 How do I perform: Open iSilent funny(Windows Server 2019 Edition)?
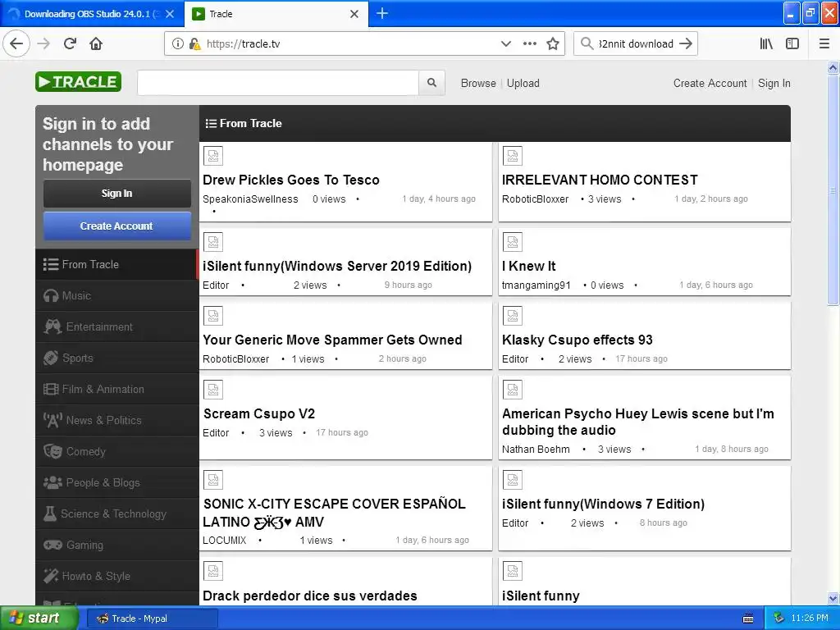pos(337,267)
